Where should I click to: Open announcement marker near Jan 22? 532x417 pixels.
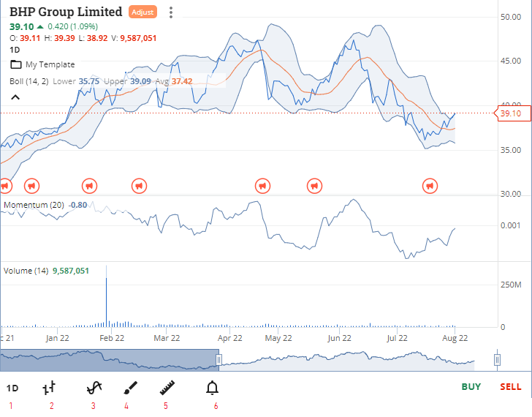coord(32,186)
